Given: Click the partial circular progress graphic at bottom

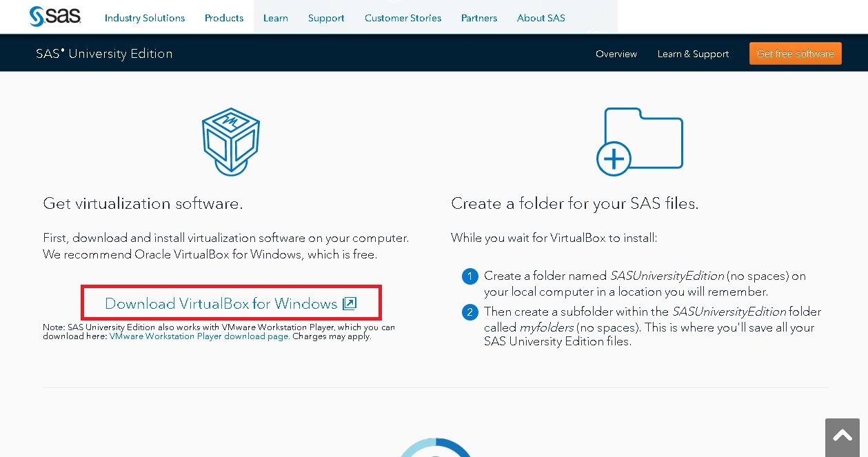Looking at the screenshot, I should (434, 447).
